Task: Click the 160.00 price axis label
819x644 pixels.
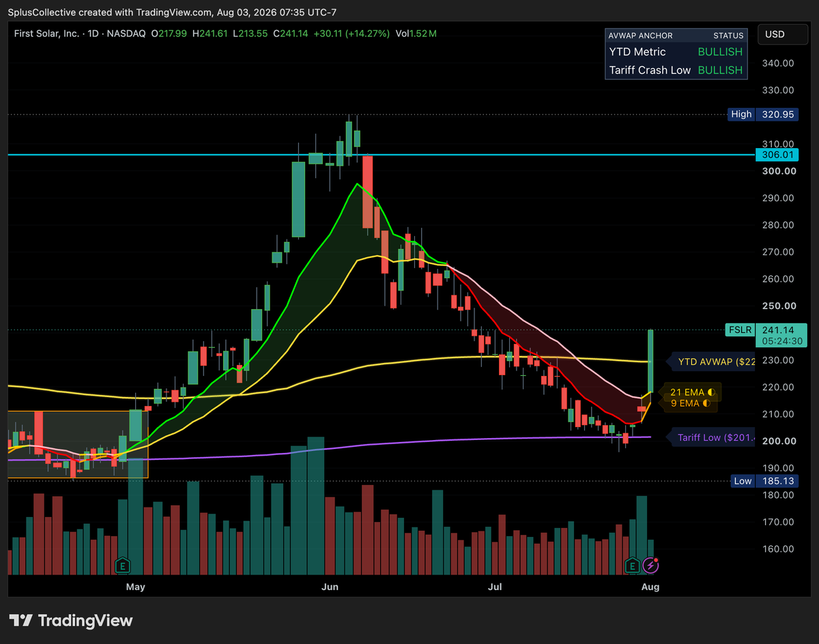Action: click(779, 549)
